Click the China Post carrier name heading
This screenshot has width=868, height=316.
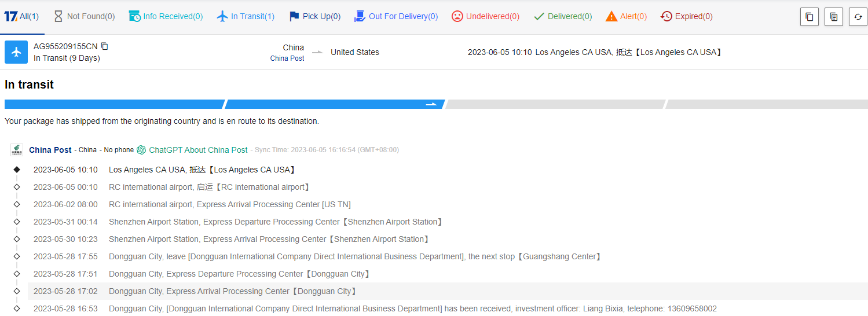click(50, 150)
